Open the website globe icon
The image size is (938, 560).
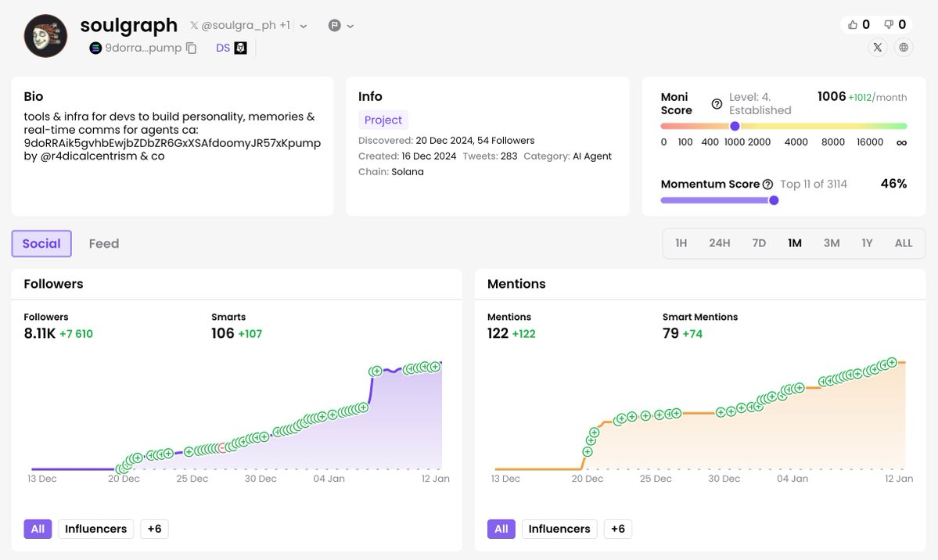coord(904,48)
